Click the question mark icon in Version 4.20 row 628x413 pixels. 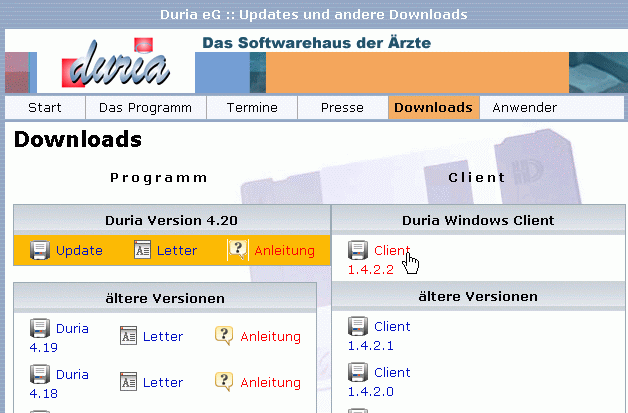click(x=238, y=250)
